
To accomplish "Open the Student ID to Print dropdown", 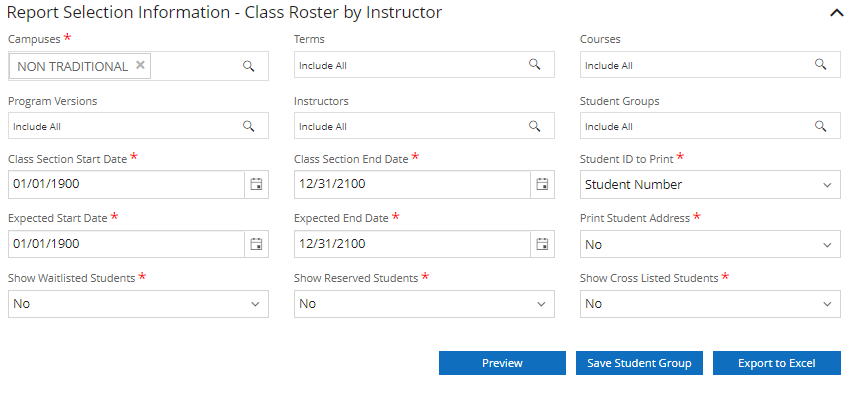I will (x=710, y=185).
